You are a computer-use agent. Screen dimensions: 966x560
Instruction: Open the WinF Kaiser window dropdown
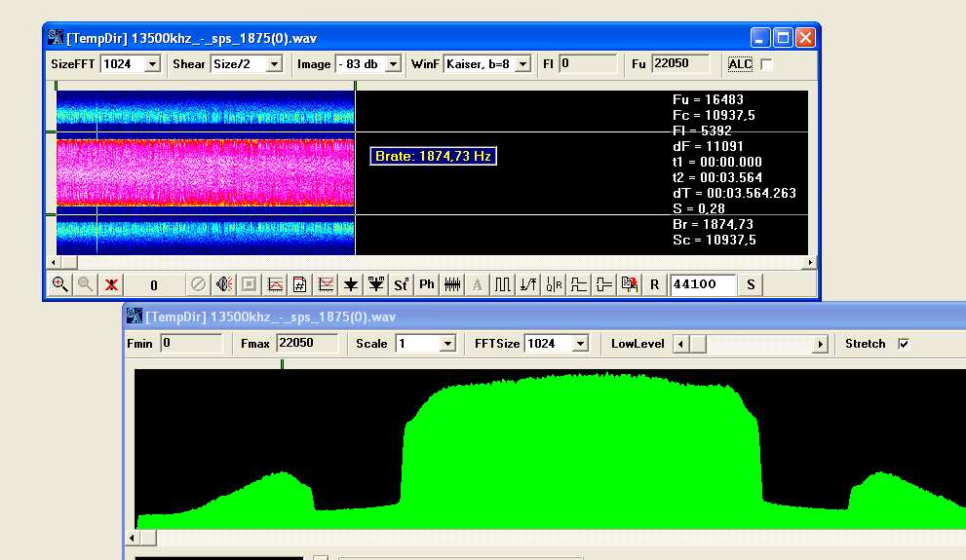tap(522, 64)
